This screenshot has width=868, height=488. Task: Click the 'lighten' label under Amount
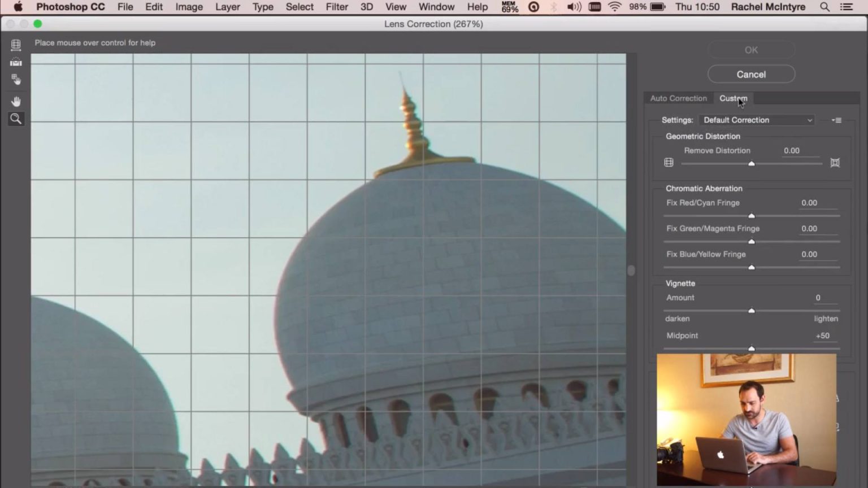click(x=826, y=319)
